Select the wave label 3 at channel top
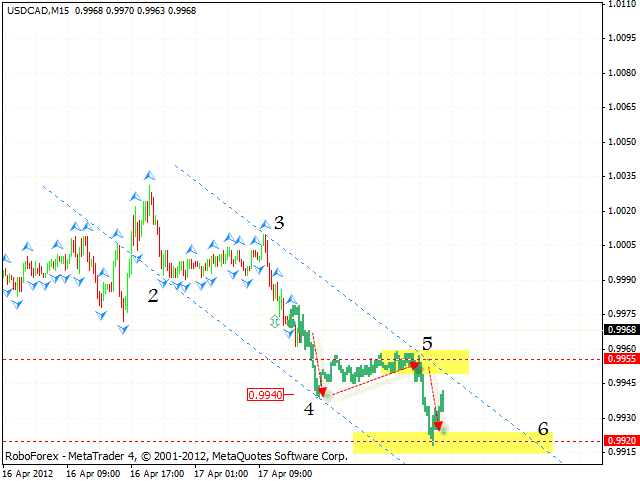Screen dimensions: 640x481 click(279, 223)
